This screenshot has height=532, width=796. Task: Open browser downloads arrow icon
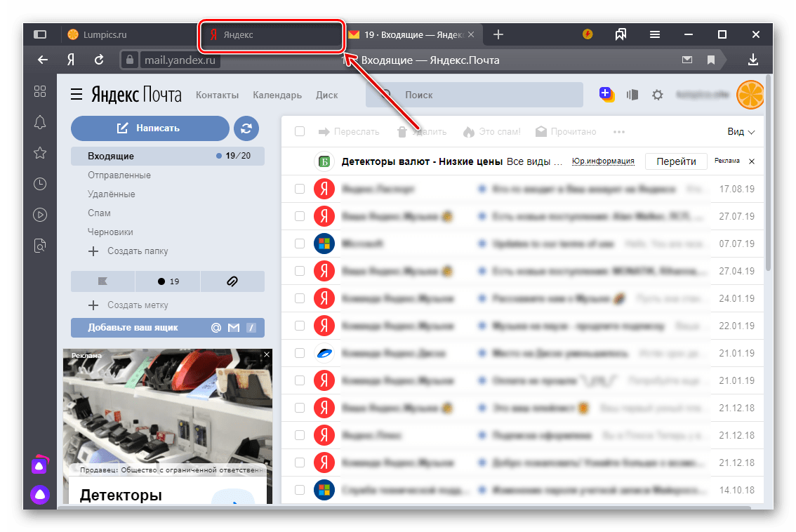tap(753, 60)
